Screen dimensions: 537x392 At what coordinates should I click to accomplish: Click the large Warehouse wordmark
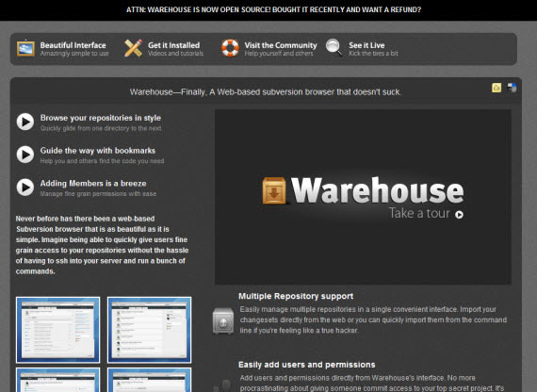pos(377,189)
